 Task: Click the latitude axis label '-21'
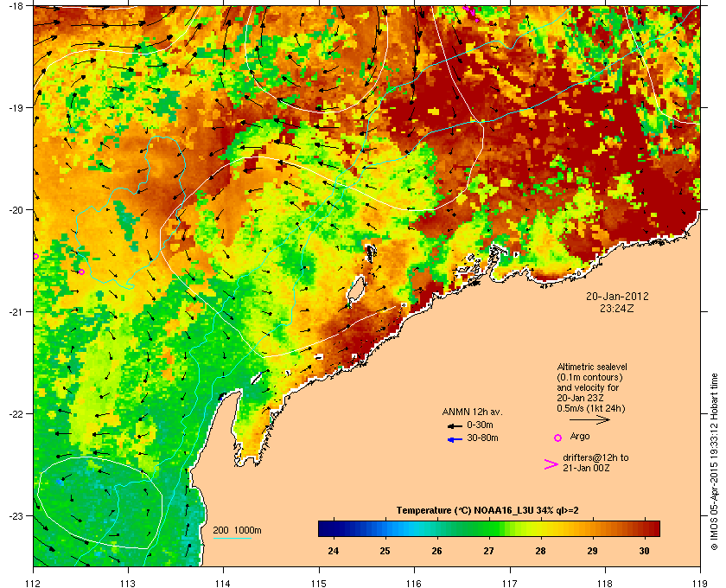click(x=16, y=312)
